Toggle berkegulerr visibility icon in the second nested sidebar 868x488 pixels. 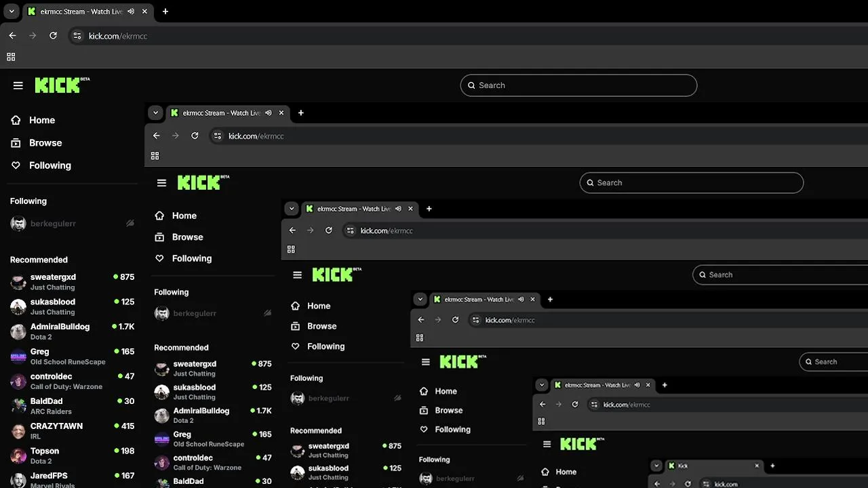[268, 313]
